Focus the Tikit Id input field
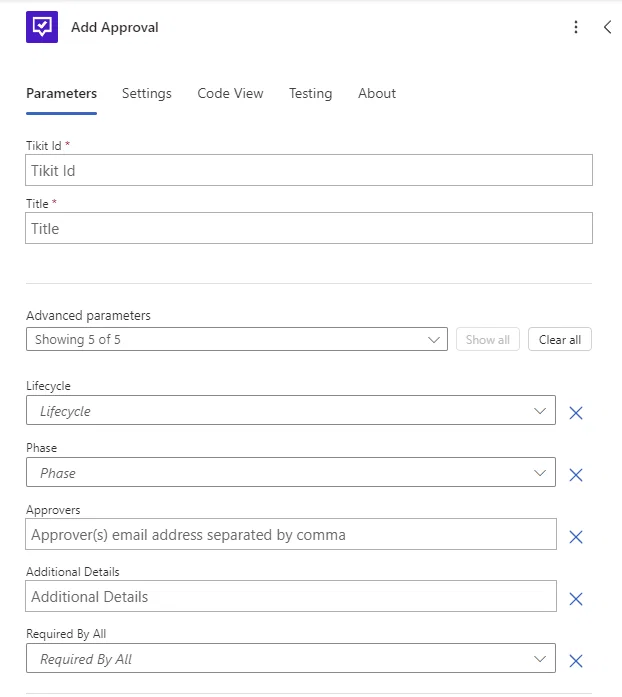This screenshot has height=697, width=622. pyautogui.click(x=309, y=170)
